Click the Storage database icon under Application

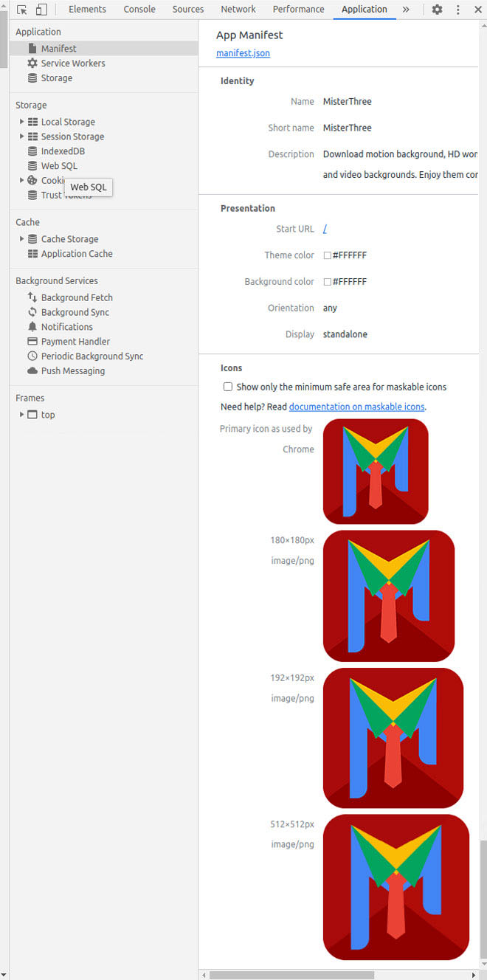(32, 78)
